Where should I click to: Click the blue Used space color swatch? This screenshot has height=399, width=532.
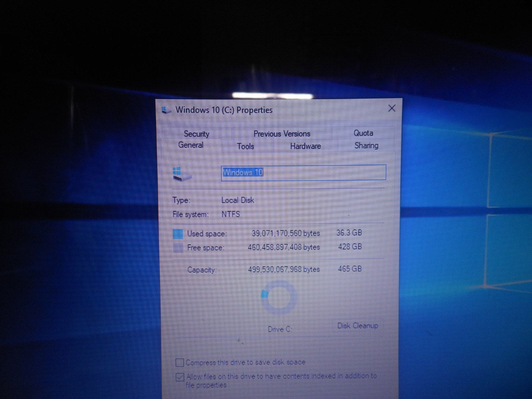pyautogui.click(x=178, y=234)
